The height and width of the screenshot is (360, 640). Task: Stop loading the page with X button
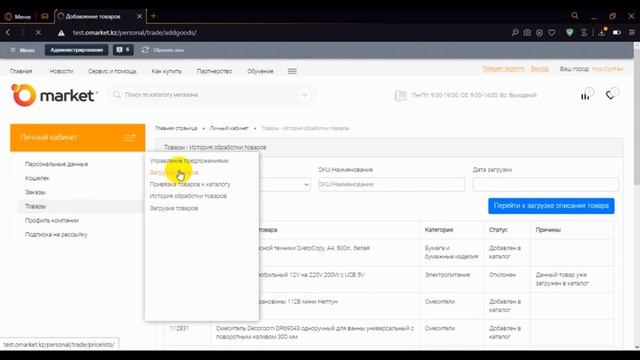(38, 32)
